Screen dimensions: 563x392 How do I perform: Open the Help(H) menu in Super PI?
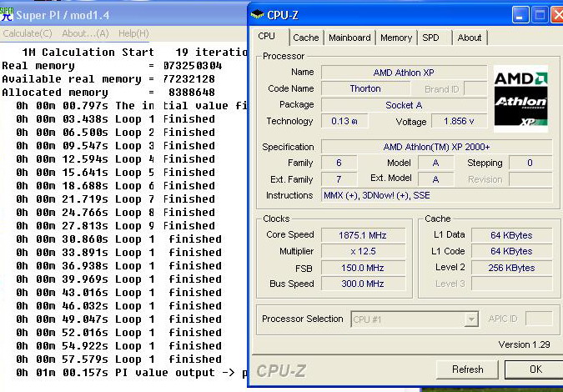(x=133, y=33)
